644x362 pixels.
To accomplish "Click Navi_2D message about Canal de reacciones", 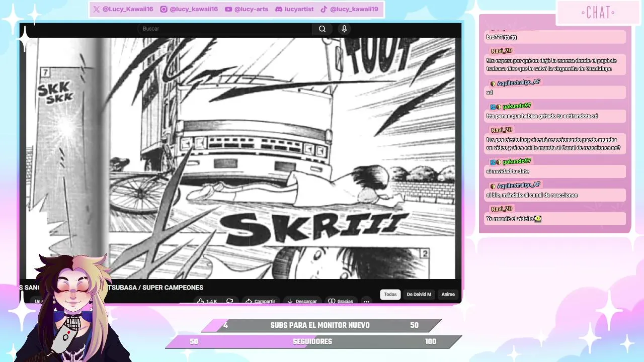I will pos(555,144).
